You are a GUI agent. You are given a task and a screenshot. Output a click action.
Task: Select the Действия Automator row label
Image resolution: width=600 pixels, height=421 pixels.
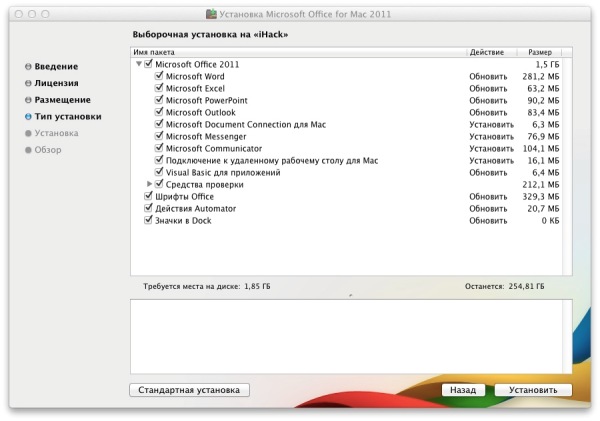pos(196,209)
